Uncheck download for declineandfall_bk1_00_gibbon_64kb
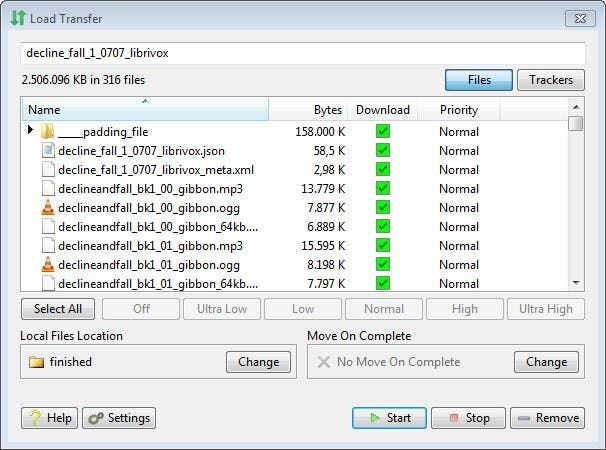Viewport: 606px width, 450px height. coord(383,226)
